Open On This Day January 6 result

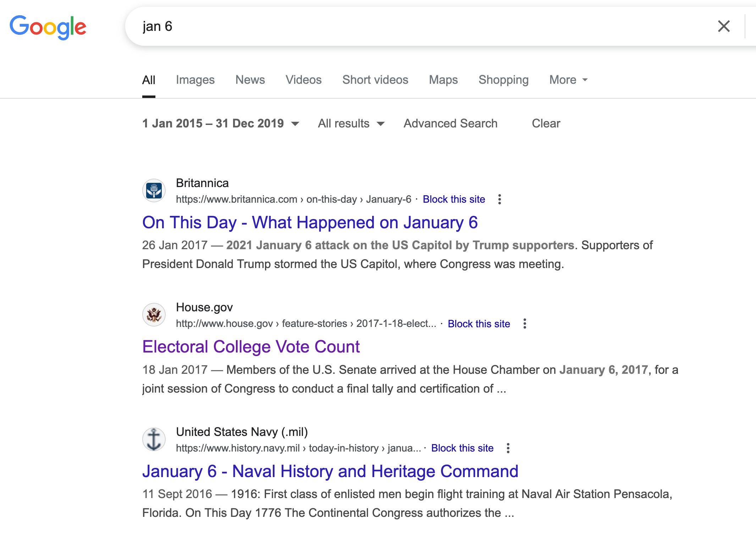(310, 223)
